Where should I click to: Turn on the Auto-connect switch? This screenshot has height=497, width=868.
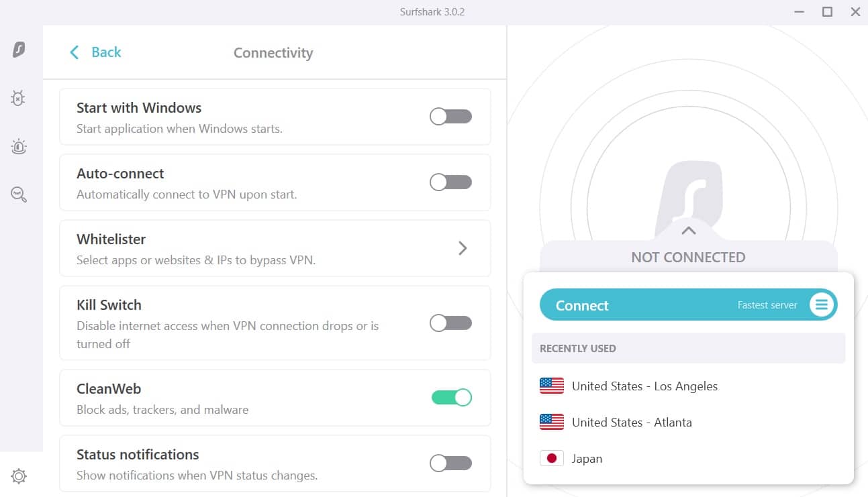[451, 182]
